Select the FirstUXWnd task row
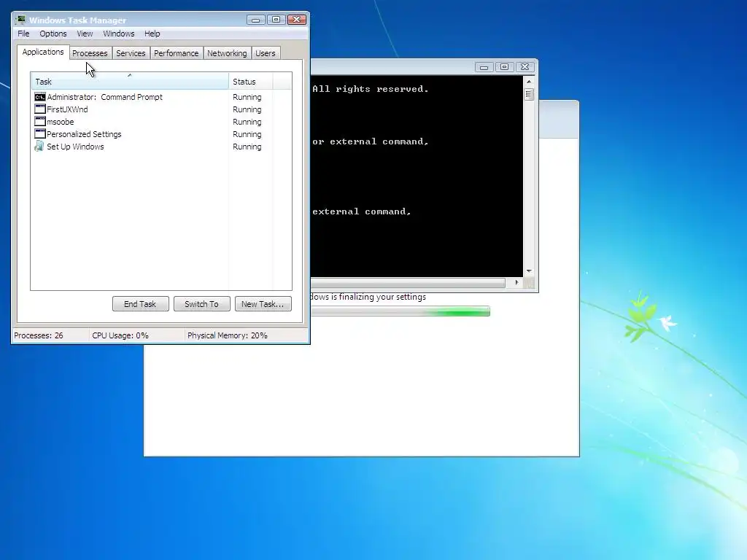 161,109
